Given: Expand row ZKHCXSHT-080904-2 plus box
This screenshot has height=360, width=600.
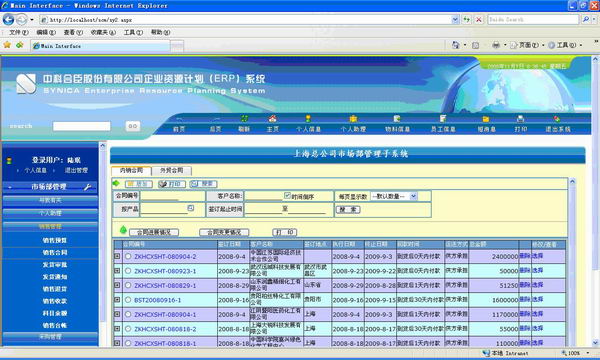Looking at the screenshot, I should tap(117, 256).
